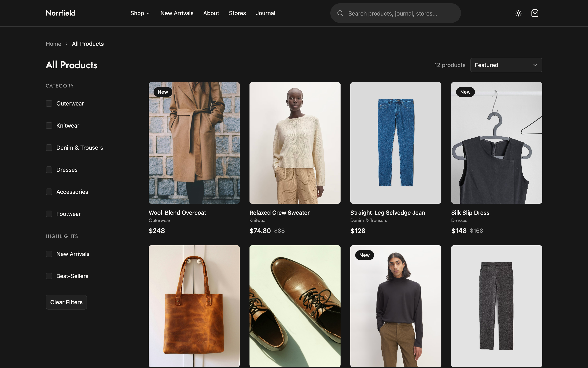Click the All Products breadcrumb

pyautogui.click(x=88, y=44)
